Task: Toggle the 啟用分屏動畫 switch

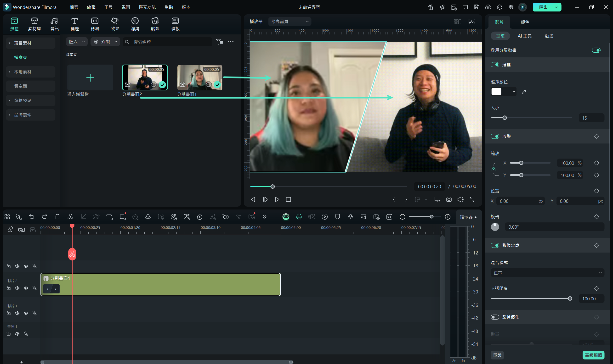Action: pos(596,50)
